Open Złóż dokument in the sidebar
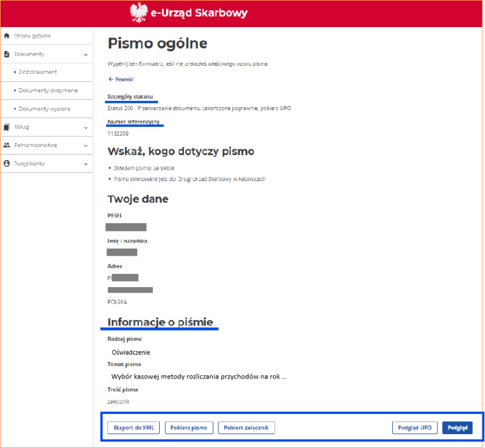485x448 pixels. click(39, 73)
